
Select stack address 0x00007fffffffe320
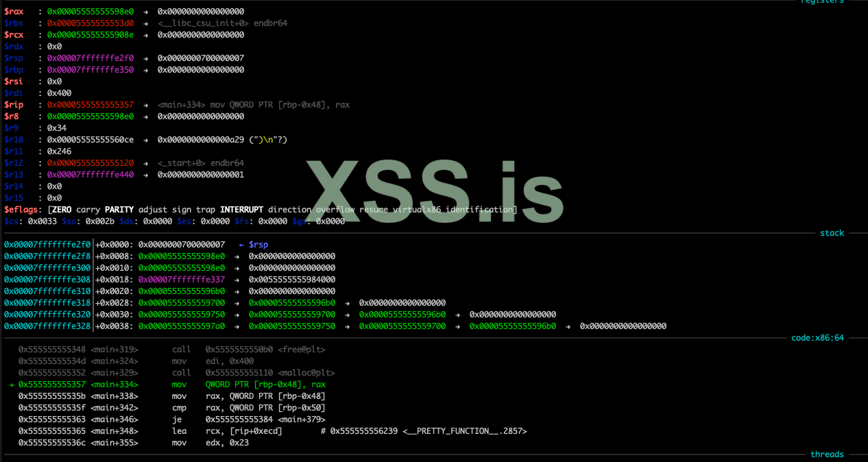tap(47, 315)
